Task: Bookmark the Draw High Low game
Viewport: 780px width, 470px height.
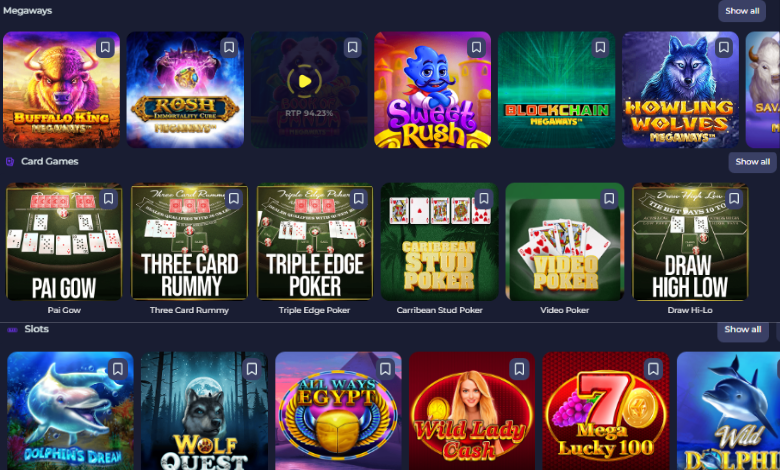Action: 734,199
